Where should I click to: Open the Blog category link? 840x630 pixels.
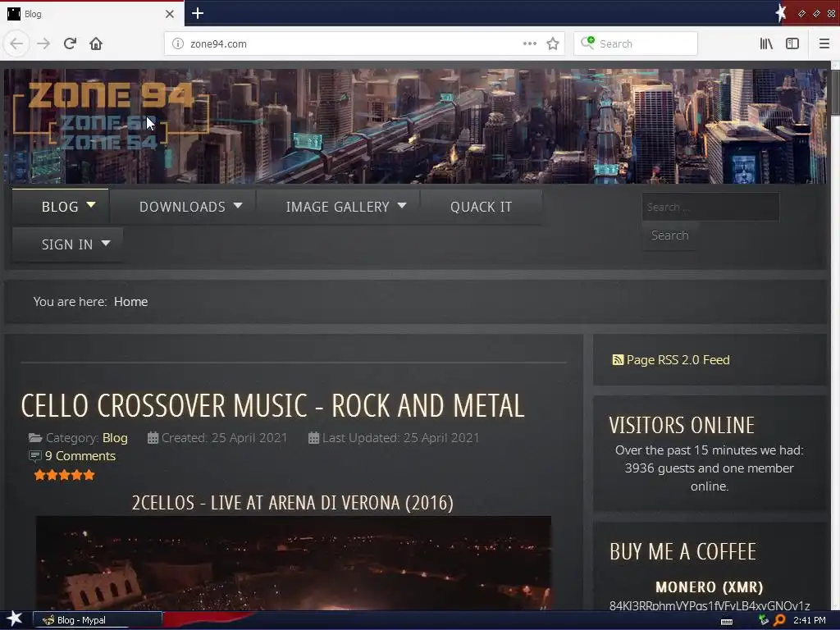pyautogui.click(x=115, y=438)
